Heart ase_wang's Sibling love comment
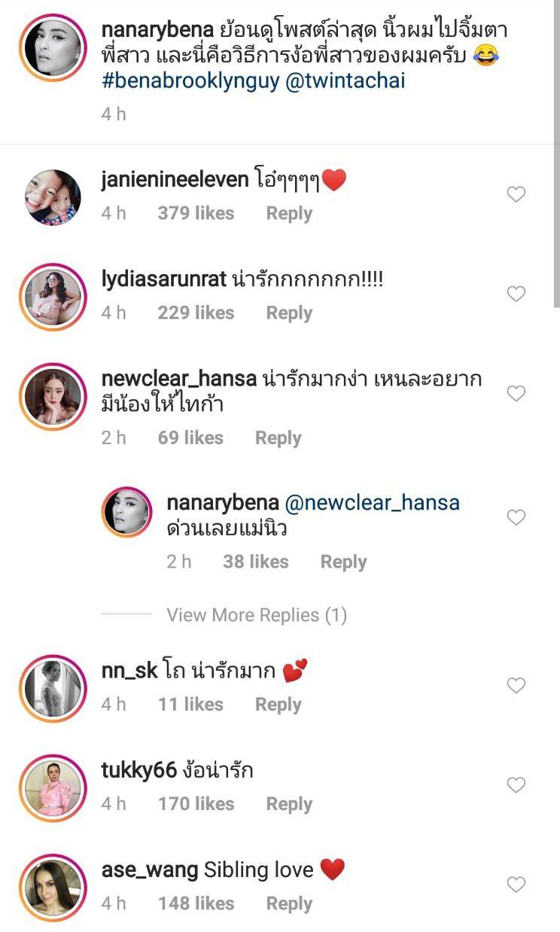Viewport: 560px width, 932px height. coord(516,885)
